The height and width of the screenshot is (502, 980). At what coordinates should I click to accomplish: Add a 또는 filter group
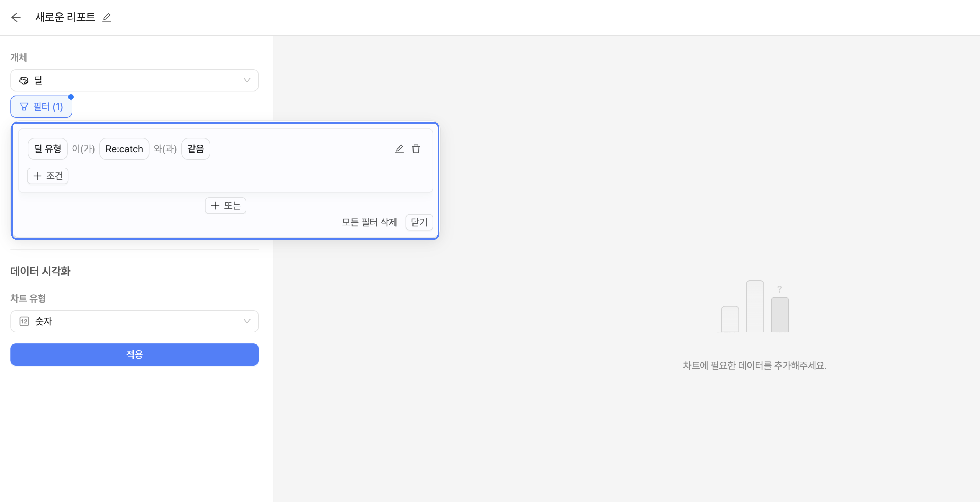226,206
